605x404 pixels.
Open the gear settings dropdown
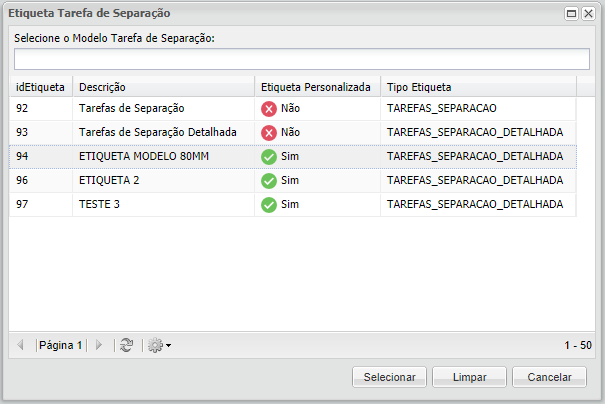(159, 345)
